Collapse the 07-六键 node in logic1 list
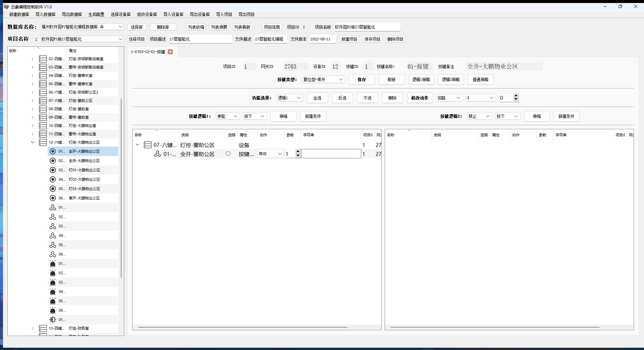644x350 pixels. pos(137,145)
